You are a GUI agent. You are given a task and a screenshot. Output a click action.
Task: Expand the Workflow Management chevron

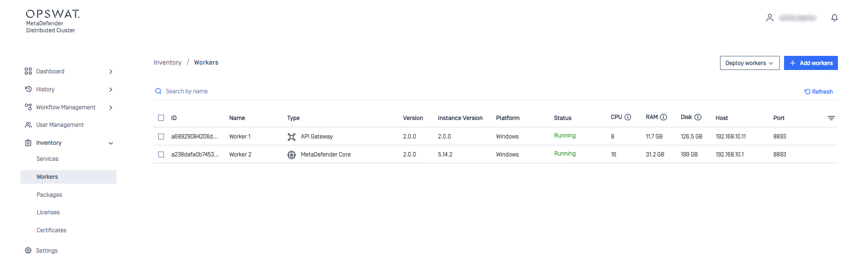[111, 107]
